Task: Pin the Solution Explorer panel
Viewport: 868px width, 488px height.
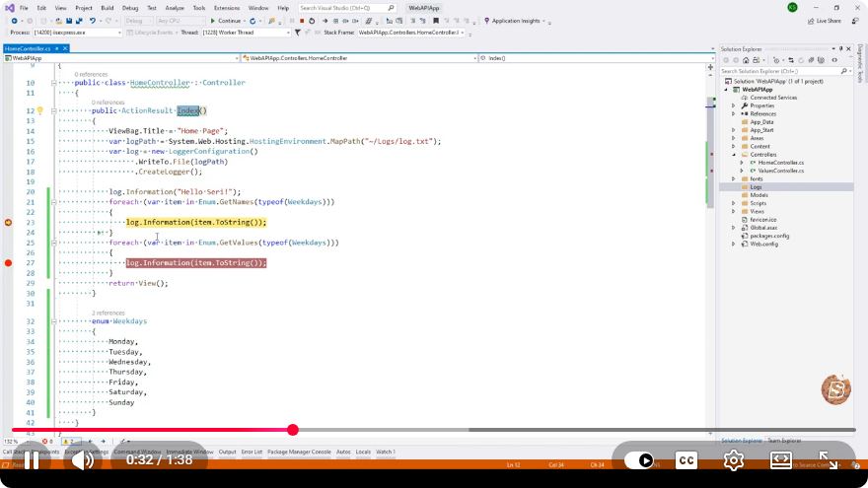Action: [840, 48]
